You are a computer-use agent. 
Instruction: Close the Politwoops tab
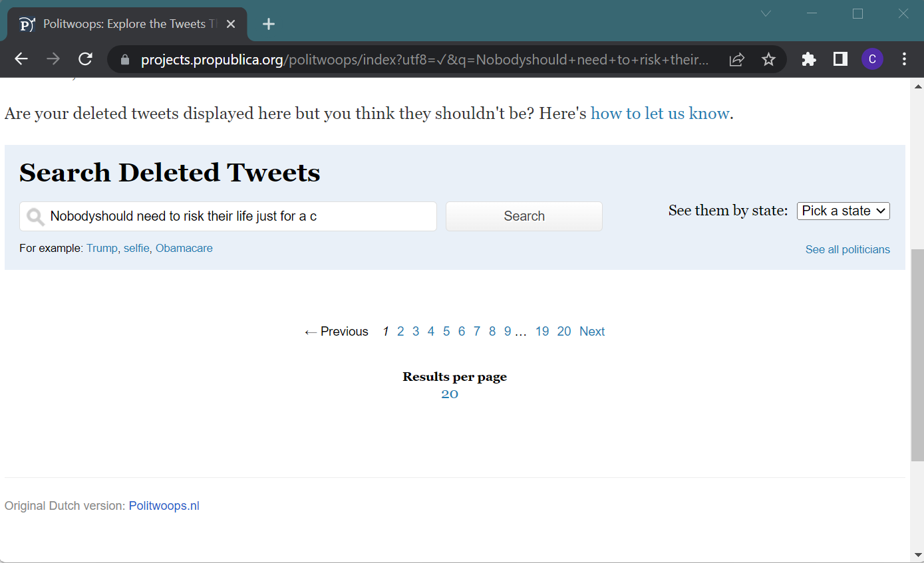pos(231,24)
